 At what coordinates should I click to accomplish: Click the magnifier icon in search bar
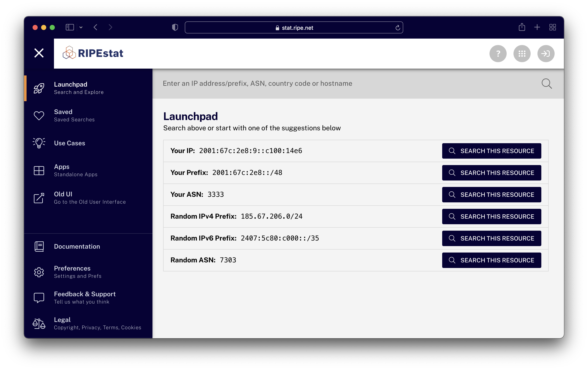[x=546, y=84]
